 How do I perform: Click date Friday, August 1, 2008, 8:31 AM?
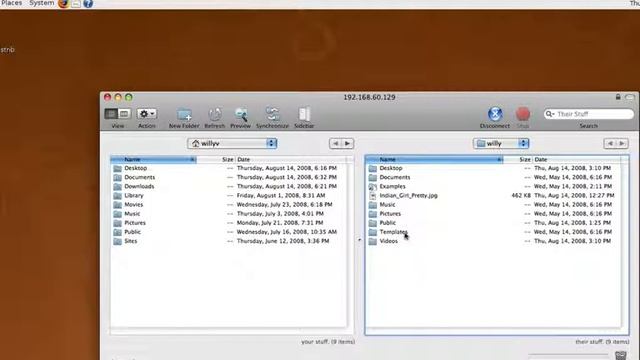[x=281, y=196]
